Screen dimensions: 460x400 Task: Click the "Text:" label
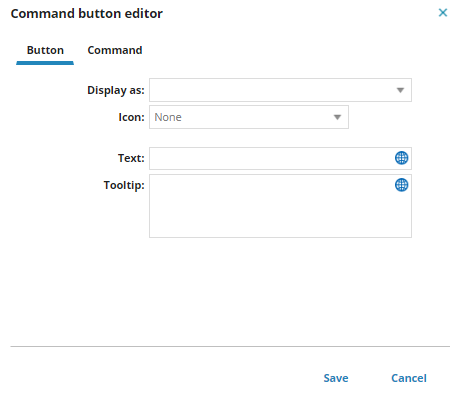pos(131,158)
